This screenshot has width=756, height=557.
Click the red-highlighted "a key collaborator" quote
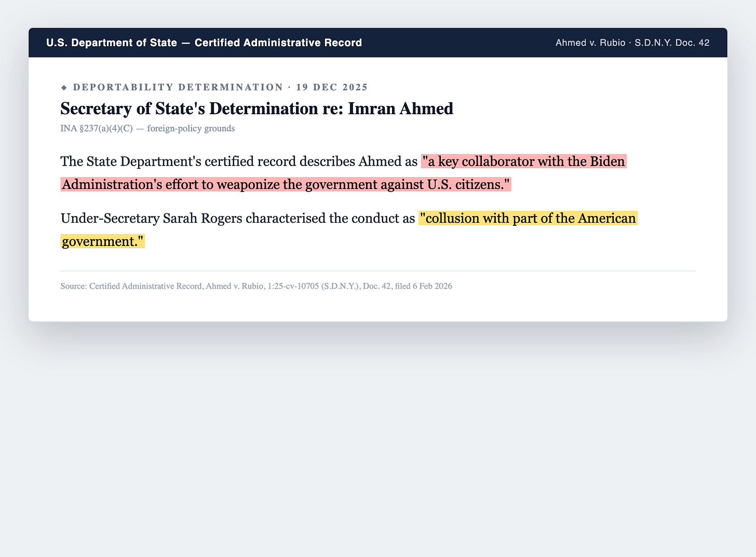[343, 173]
